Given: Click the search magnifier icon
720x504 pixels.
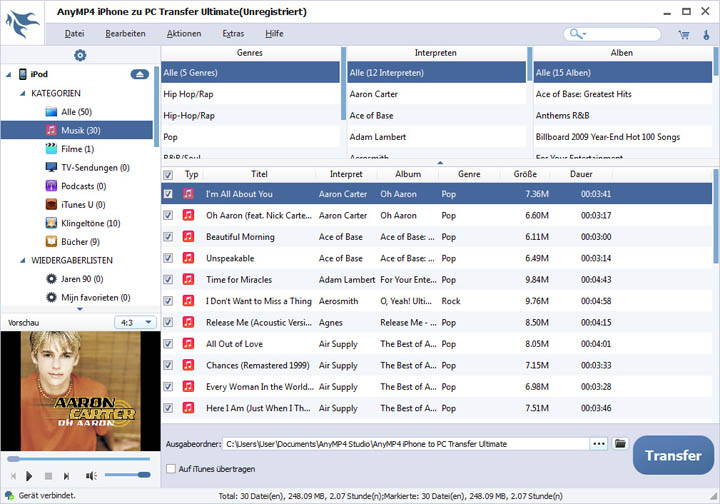Looking at the screenshot, I should (x=574, y=34).
